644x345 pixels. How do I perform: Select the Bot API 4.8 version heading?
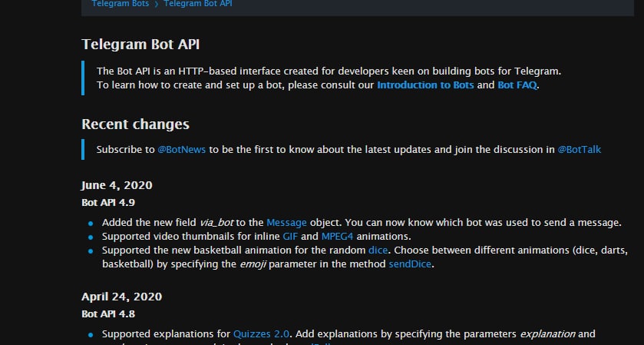pos(108,314)
